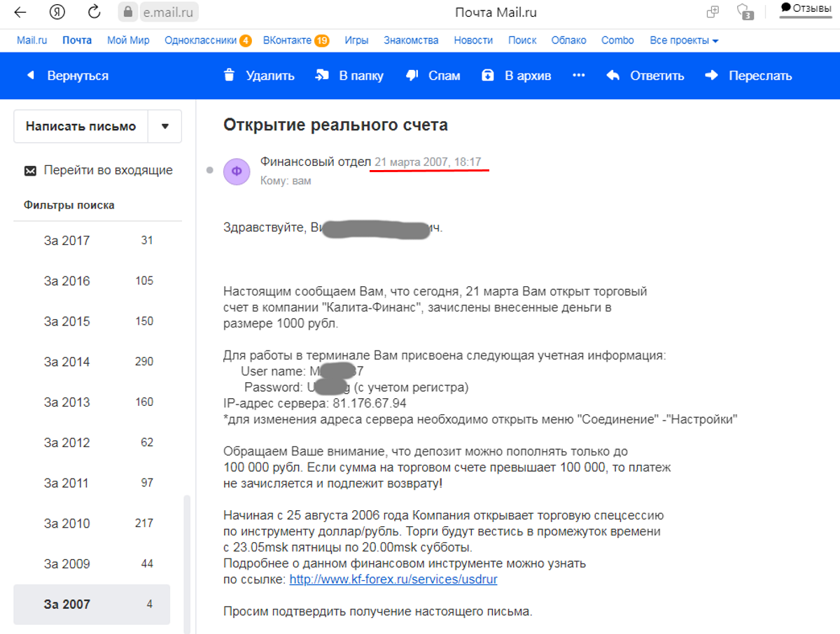Image resolution: width=840 pixels, height=634 pixels.
Task: Click the date 21 марта 2007, 18:17
Action: pyautogui.click(x=428, y=162)
